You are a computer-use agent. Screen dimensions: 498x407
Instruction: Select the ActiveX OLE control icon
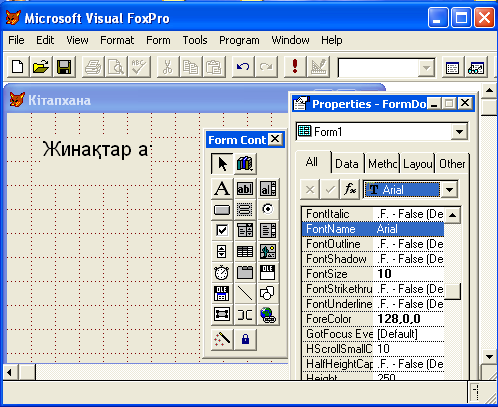268,273
